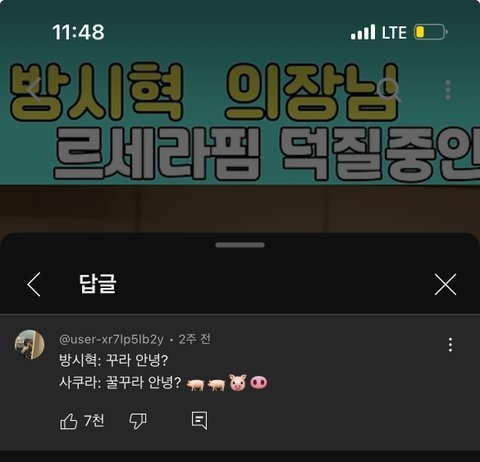The height and width of the screenshot is (462, 480).
Task: Open @user-xr7lp5lb2y channel link
Action: 111,339
